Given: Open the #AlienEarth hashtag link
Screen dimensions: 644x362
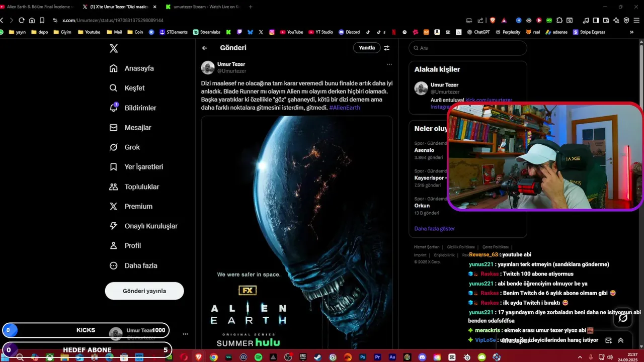Looking at the screenshot, I should 345,108.
